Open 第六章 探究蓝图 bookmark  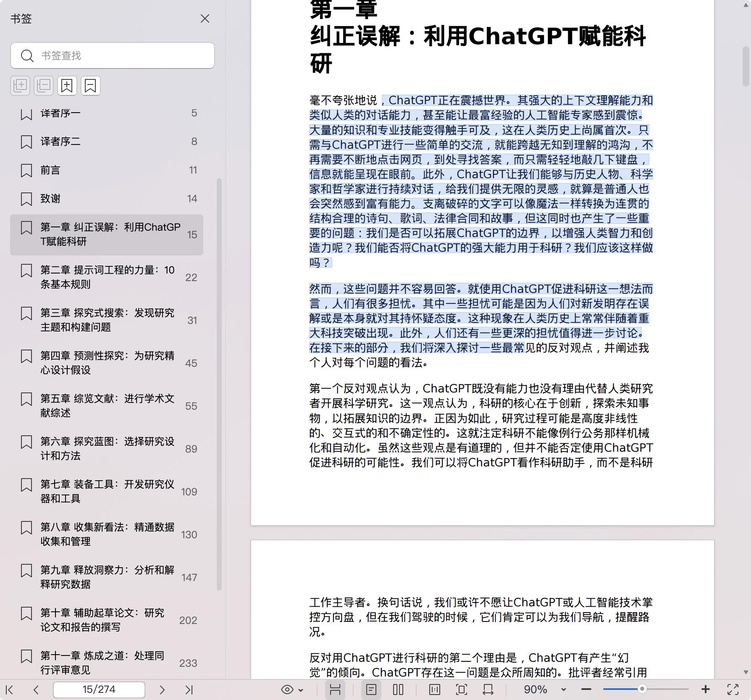pyautogui.click(x=107, y=449)
